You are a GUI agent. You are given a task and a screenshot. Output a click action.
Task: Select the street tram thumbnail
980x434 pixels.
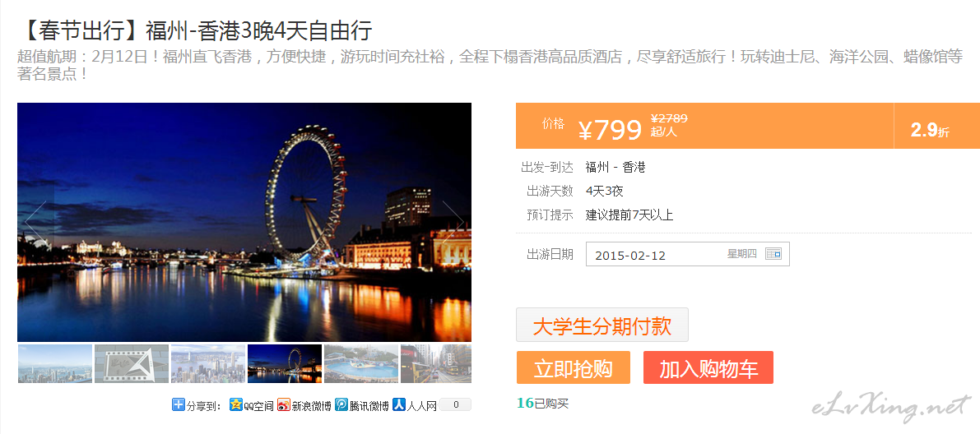click(x=436, y=363)
